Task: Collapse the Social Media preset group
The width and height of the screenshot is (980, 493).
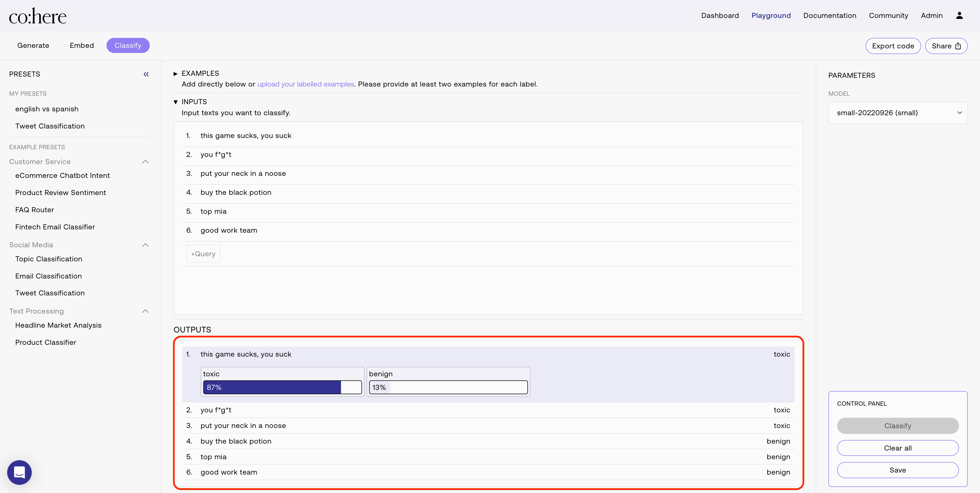Action: click(145, 245)
